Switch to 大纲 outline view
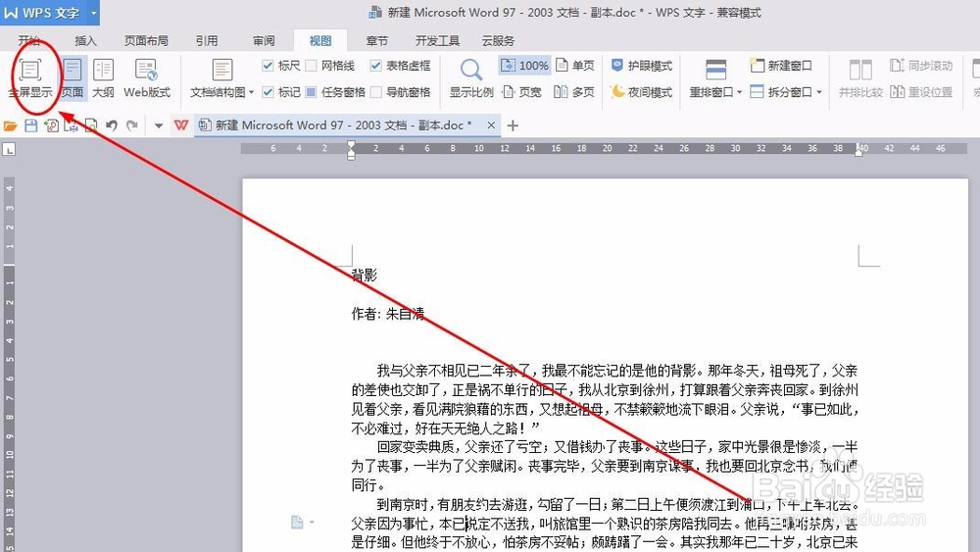This screenshot has width=980, height=552. [103, 78]
